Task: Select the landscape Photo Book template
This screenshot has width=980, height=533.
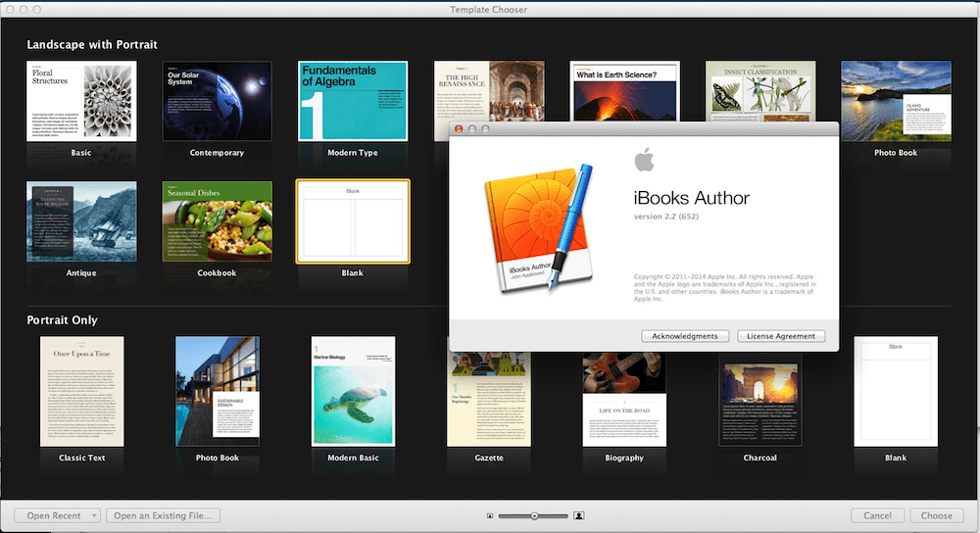Action: point(896,101)
